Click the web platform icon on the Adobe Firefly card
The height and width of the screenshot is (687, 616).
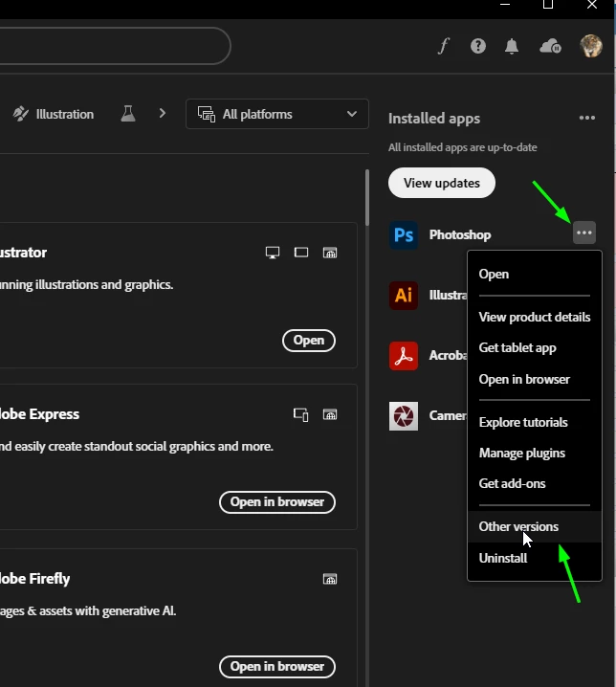click(x=330, y=579)
